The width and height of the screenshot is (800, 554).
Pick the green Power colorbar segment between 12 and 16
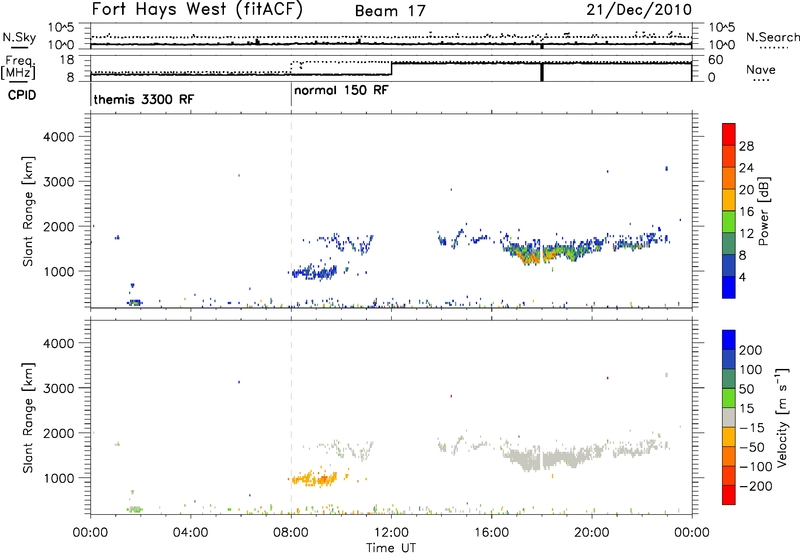729,221
